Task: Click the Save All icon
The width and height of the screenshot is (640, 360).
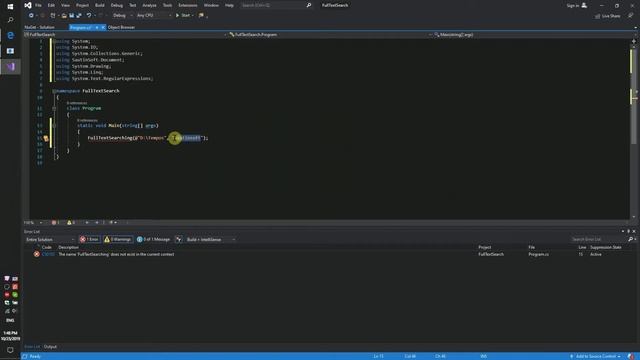Action: point(79,16)
